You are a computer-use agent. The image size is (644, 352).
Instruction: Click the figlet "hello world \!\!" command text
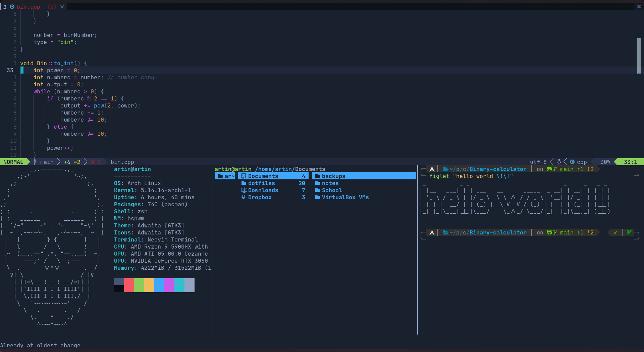(x=471, y=176)
